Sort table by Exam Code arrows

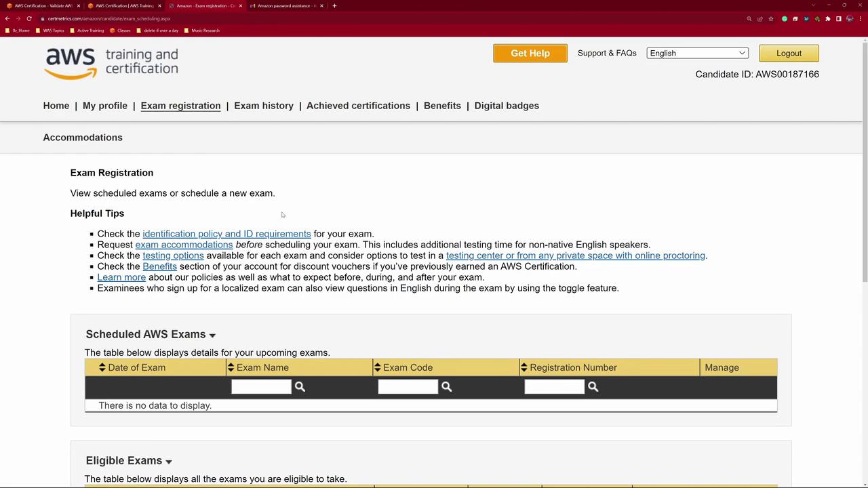click(377, 367)
